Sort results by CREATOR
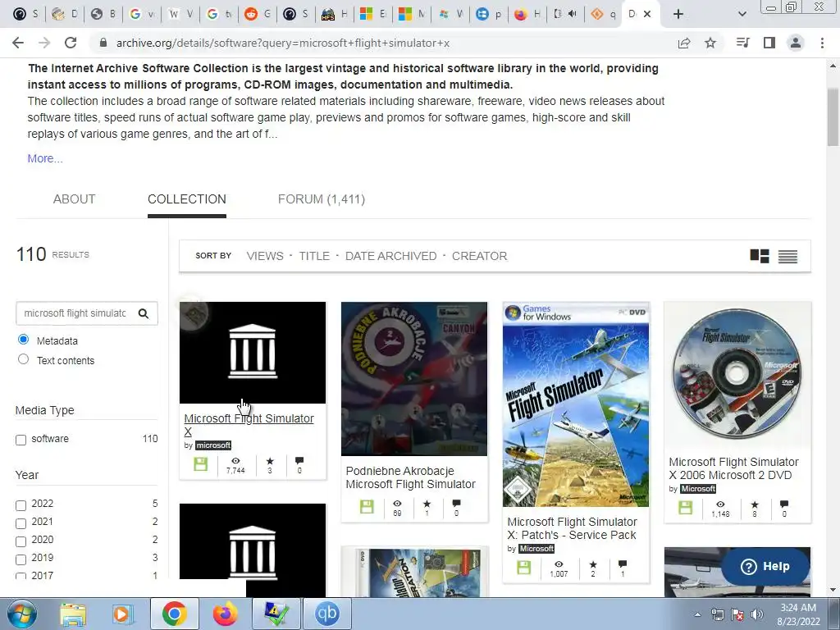The width and height of the screenshot is (840, 630). tap(479, 256)
